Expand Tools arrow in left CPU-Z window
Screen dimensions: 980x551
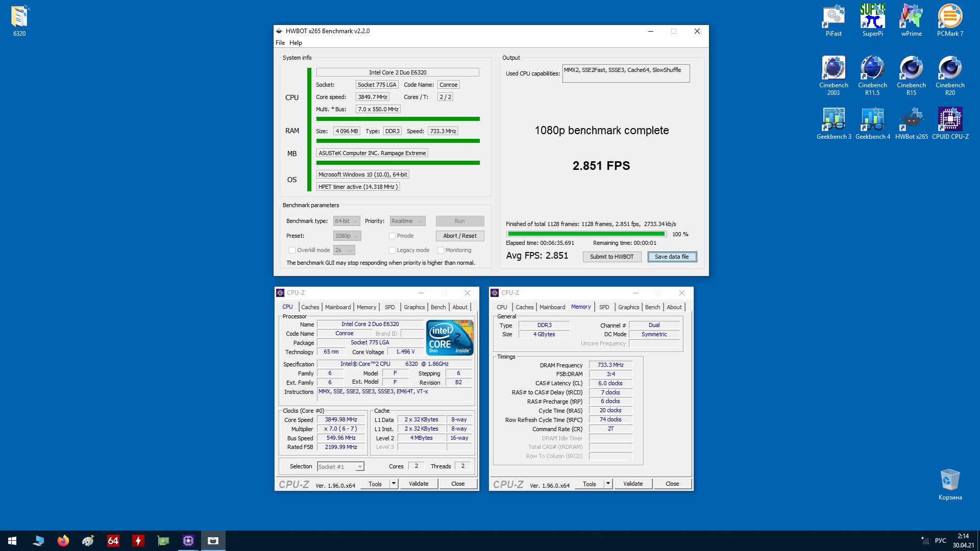(394, 484)
